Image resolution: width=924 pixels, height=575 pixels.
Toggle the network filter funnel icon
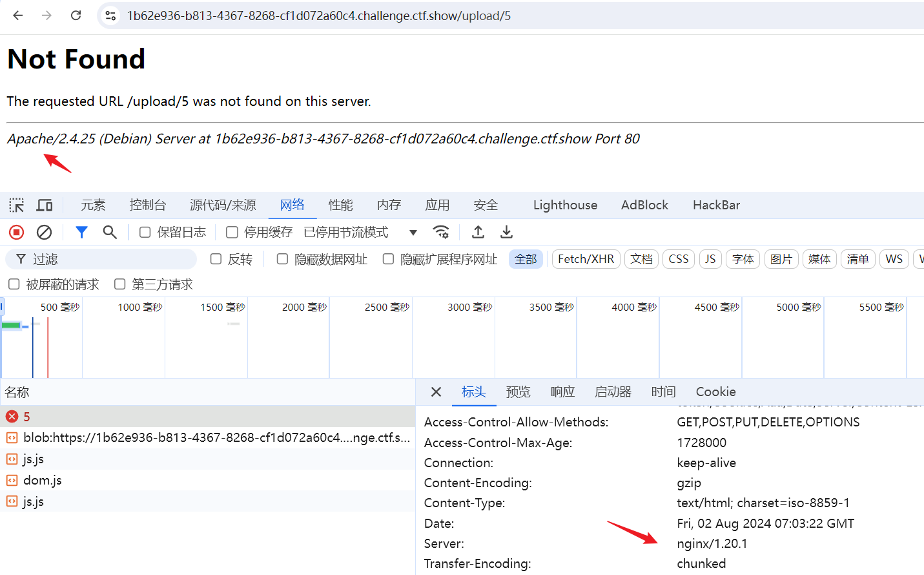pyautogui.click(x=81, y=232)
